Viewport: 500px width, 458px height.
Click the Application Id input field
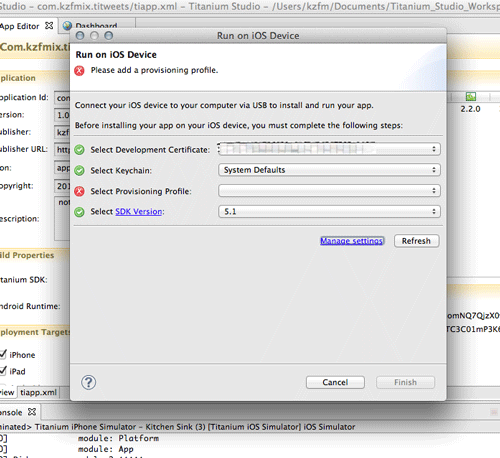pos(62,98)
